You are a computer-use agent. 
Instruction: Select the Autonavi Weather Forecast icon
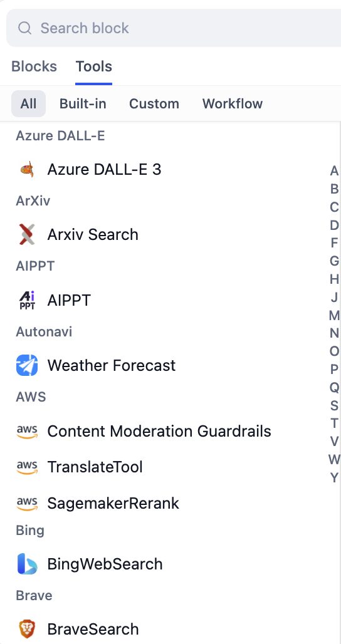27,365
